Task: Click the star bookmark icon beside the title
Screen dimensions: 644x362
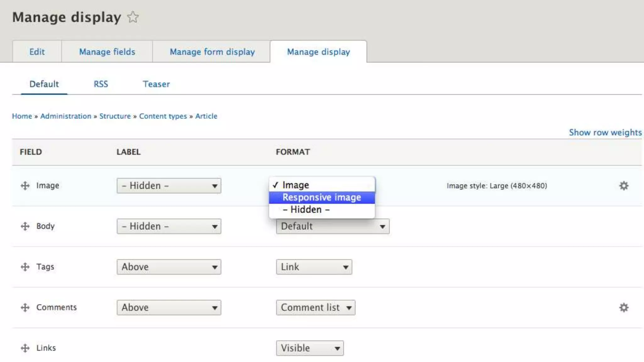Action: point(133,17)
